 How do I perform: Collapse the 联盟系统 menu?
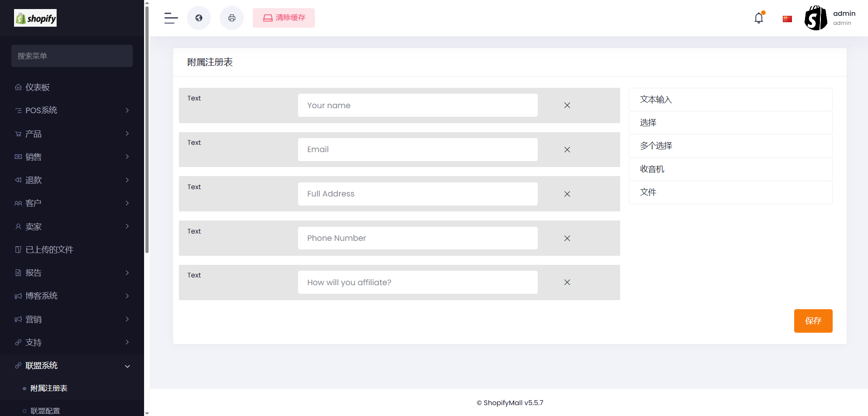point(72,366)
